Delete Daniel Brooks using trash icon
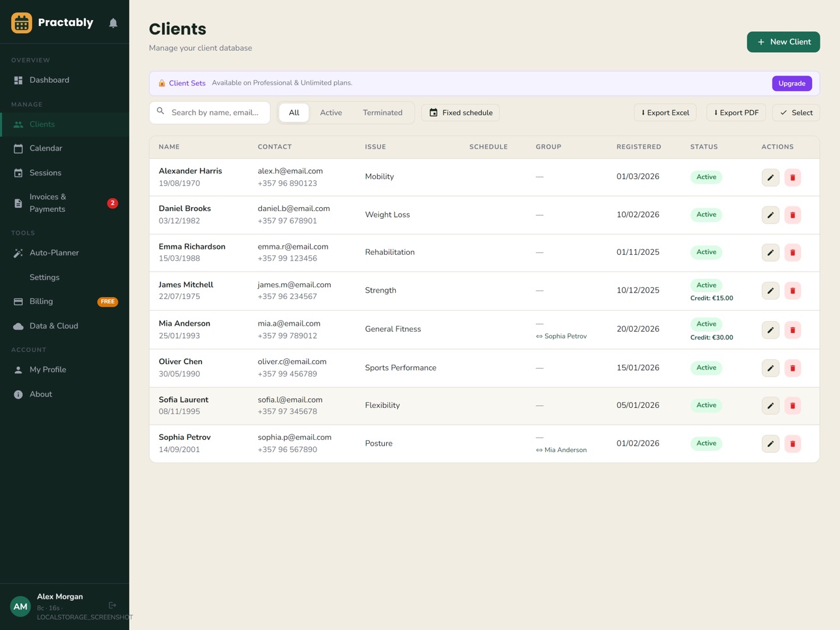The image size is (840, 630). coord(792,215)
